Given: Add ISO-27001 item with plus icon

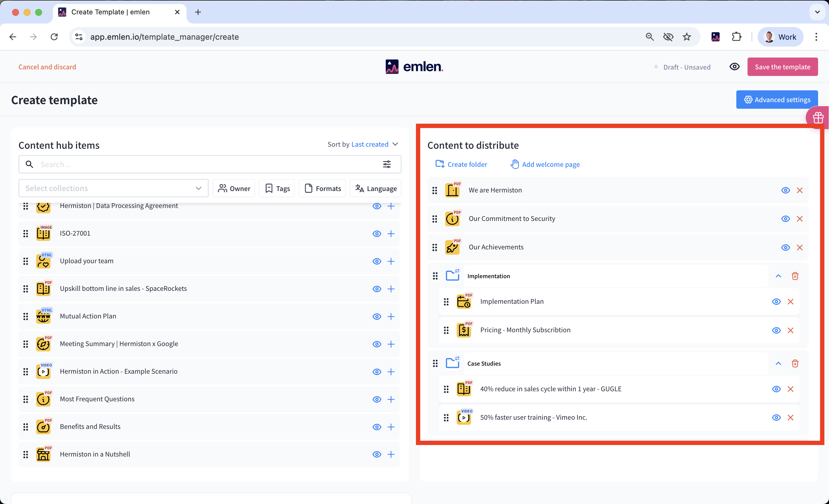Looking at the screenshot, I should point(391,234).
